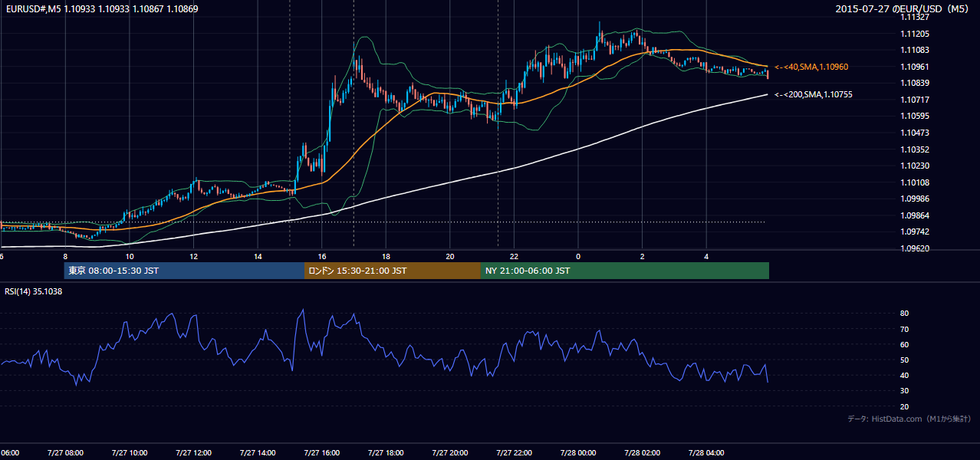Click the 7/27 10:00 bottom time label
This screenshot has height=460, width=980.
pos(129,452)
